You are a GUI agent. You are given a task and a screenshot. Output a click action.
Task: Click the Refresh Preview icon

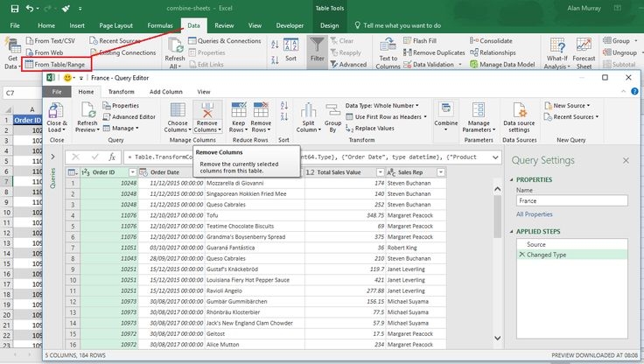[87, 111]
